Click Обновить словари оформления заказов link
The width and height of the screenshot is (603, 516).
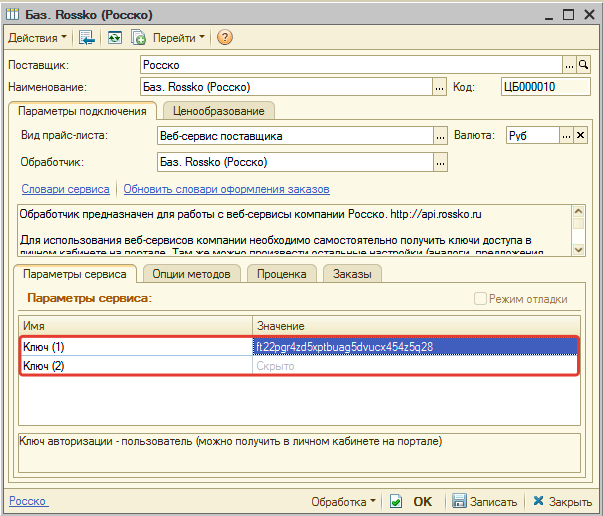pyautogui.click(x=227, y=189)
